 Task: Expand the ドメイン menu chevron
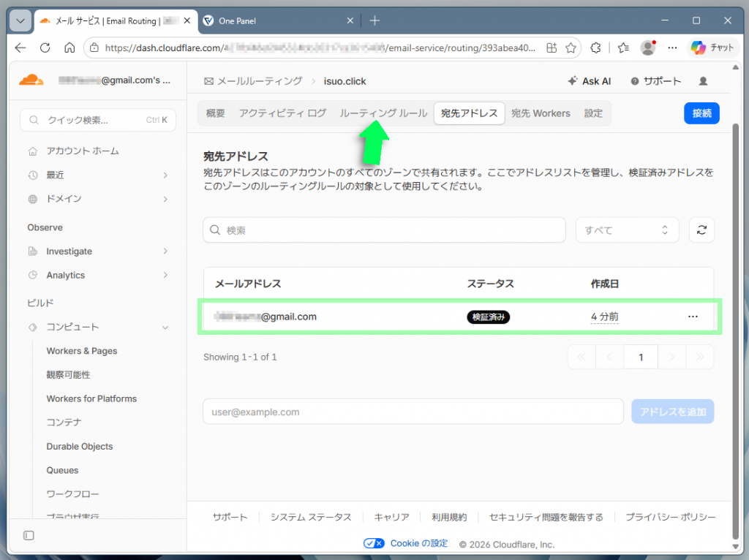(165, 199)
